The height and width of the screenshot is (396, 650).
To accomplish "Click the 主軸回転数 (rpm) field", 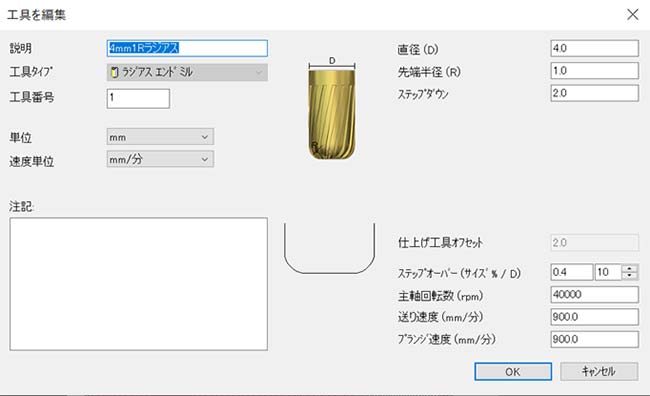I will point(594,294).
